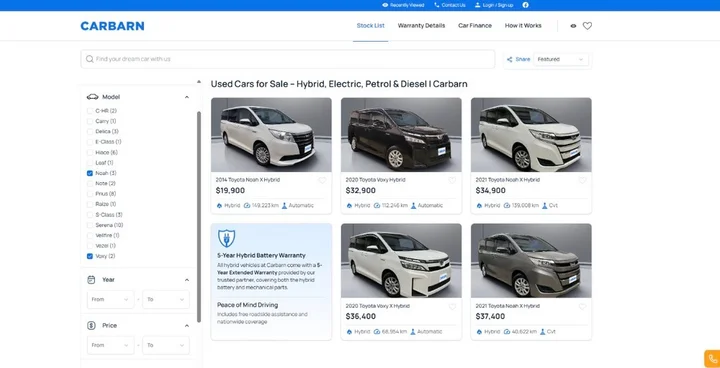Open the grey 2021 Noah X Hybrid photo
Image resolution: width=720 pixels, height=368 pixels.
[x=531, y=260]
